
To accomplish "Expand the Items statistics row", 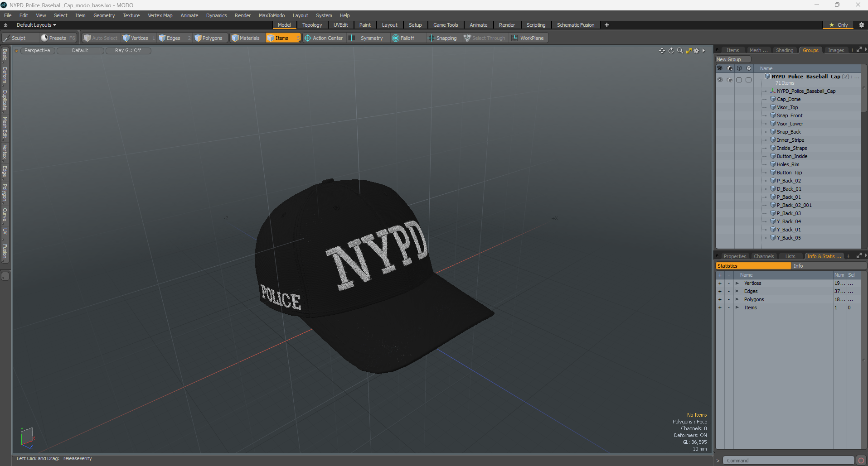I will click(x=737, y=307).
